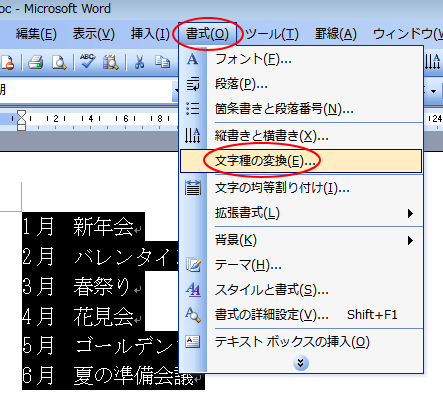
Task: Open スタイルと書式(S)... entry
Action: click(x=301, y=290)
